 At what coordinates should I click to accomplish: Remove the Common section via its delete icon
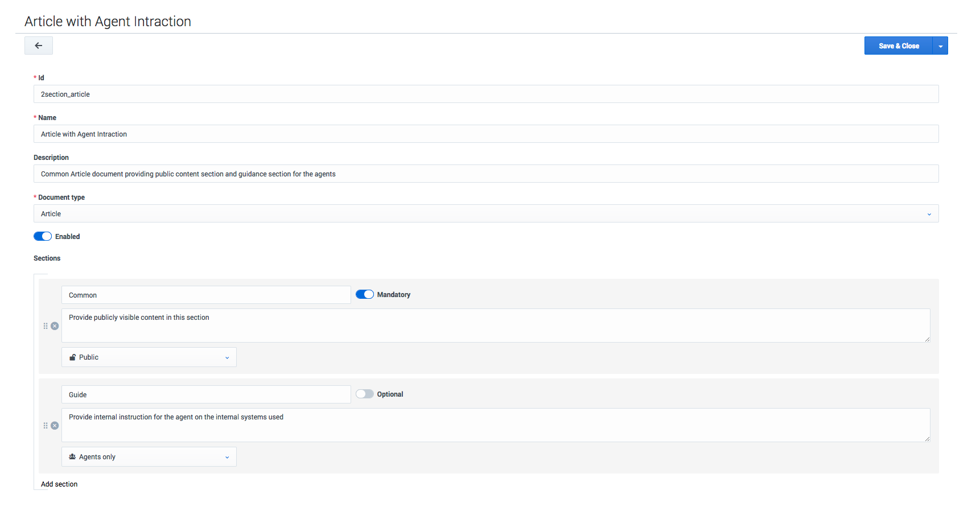(x=55, y=326)
